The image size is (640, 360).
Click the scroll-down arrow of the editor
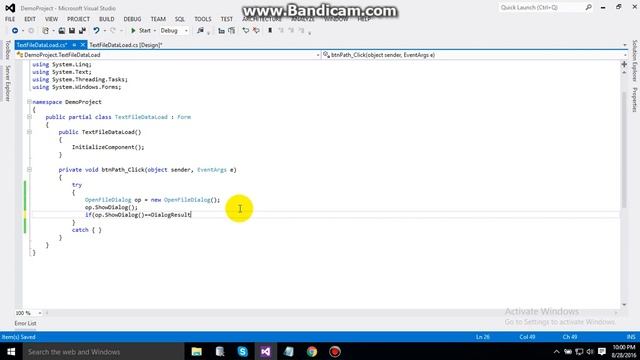624,305
